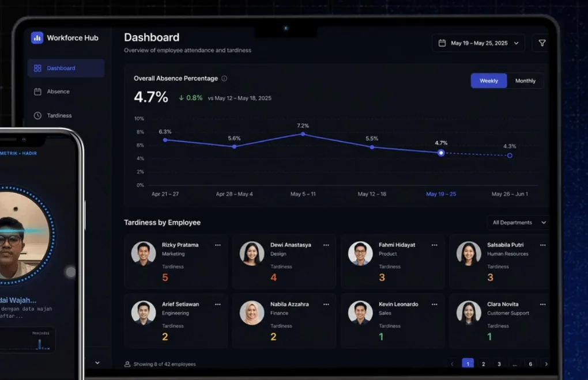This screenshot has width=588, height=380.
Task: Go to page 6 in pagination
Action: click(x=530, y=364)
